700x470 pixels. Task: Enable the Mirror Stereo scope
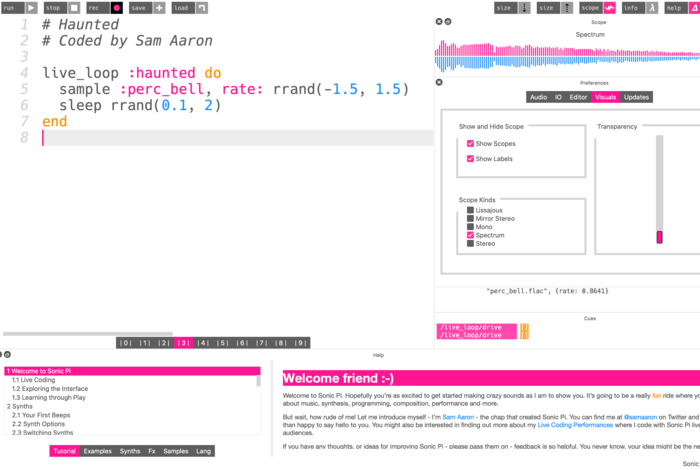pyautogui.click(x=470, y=218)
